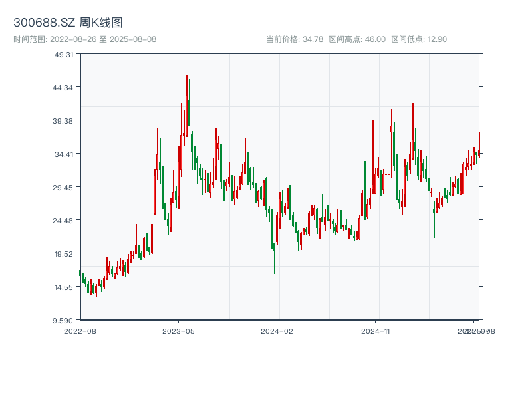
Task: Click y-axis label 34.41
Action: point(64,154)
